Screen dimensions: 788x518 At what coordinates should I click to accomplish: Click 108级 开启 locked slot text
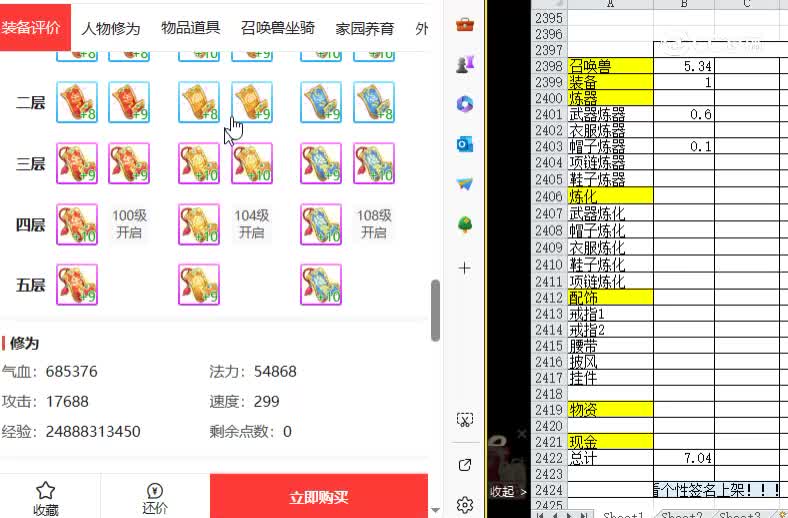tap(374, 224)
